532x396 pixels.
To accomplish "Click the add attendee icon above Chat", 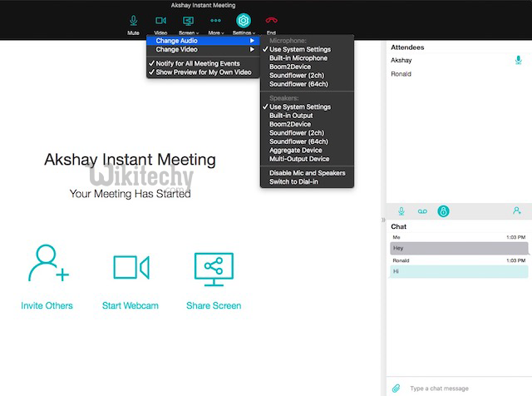I will [x=517, y=211].
